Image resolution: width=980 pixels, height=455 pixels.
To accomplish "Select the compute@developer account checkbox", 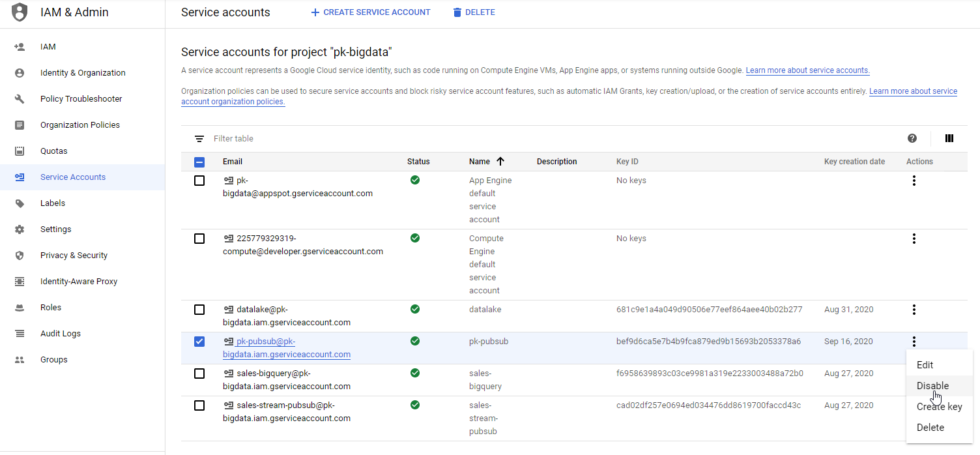I will point(199,239).
